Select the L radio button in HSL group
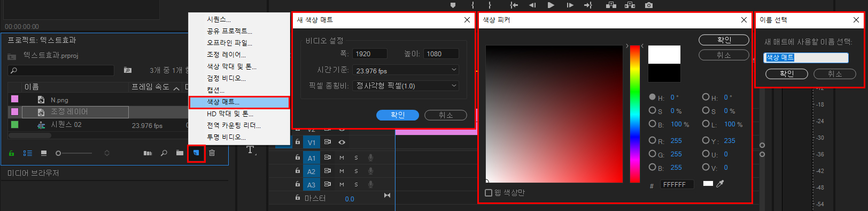Viewport: 868px width, 211px height. [706, 124]
